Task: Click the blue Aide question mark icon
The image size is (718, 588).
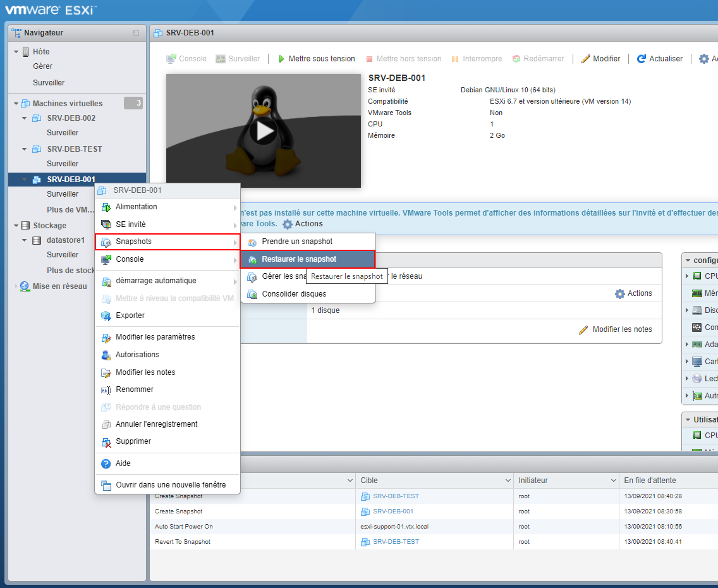Action: (x=106, y=464)
